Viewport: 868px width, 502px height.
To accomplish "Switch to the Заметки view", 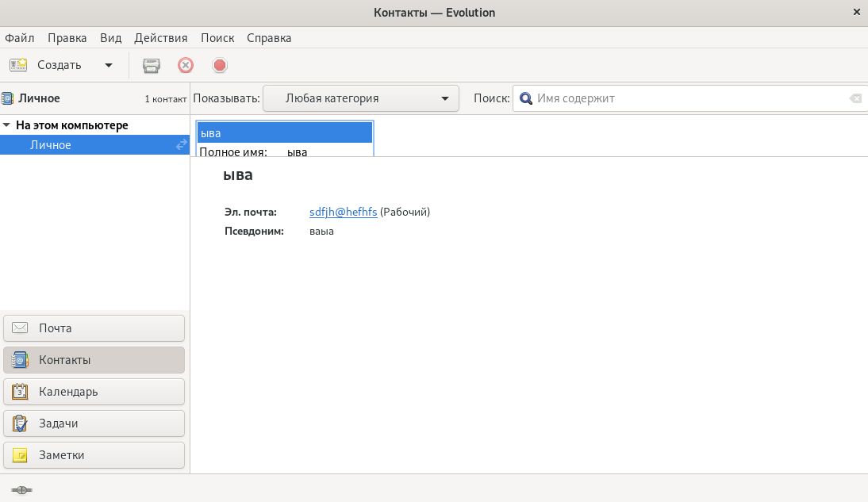I will click(94, 455).
